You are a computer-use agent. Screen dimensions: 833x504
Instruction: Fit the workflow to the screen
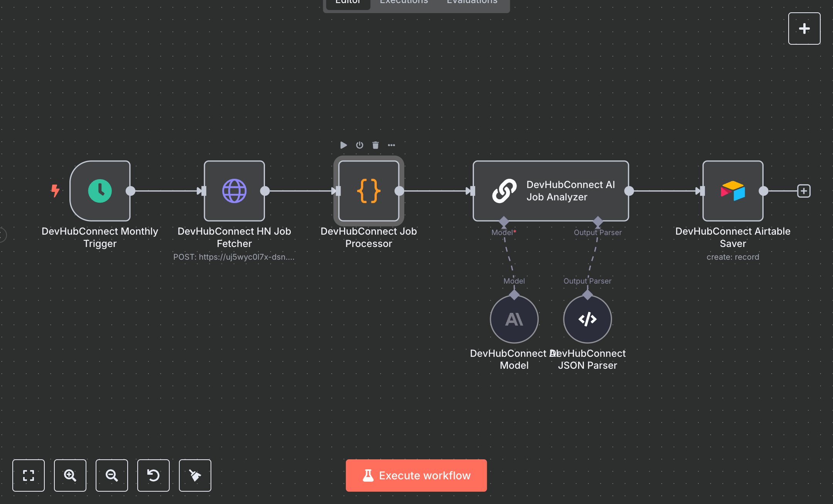[x=29, y=475]
